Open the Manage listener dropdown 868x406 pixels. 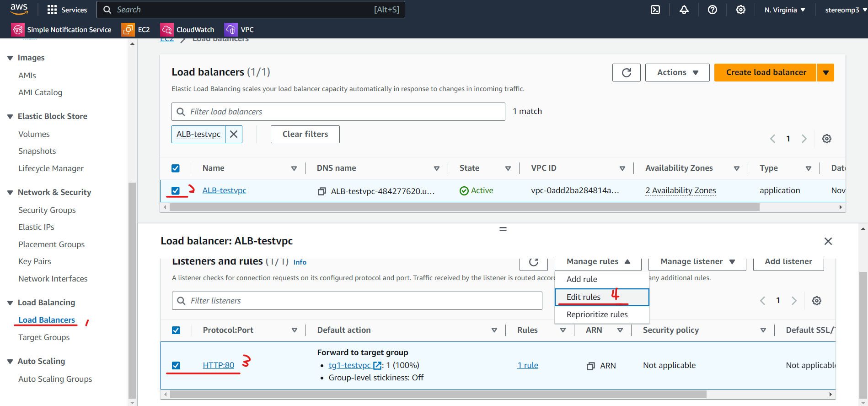click(x=697, y=262)
